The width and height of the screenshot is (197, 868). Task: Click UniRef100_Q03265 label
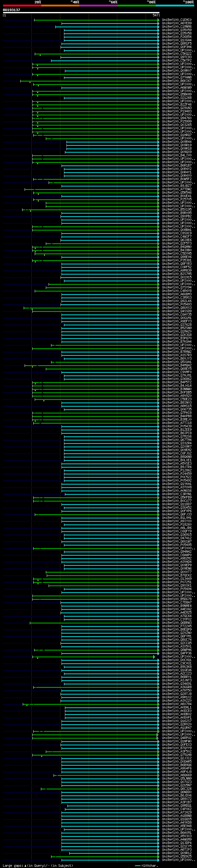177,125
